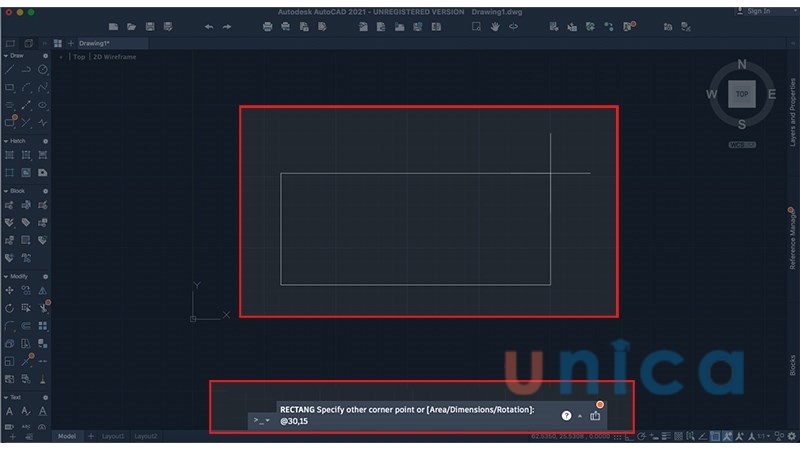Click the command line input field

pyautogui.click(x=410, y=421)
